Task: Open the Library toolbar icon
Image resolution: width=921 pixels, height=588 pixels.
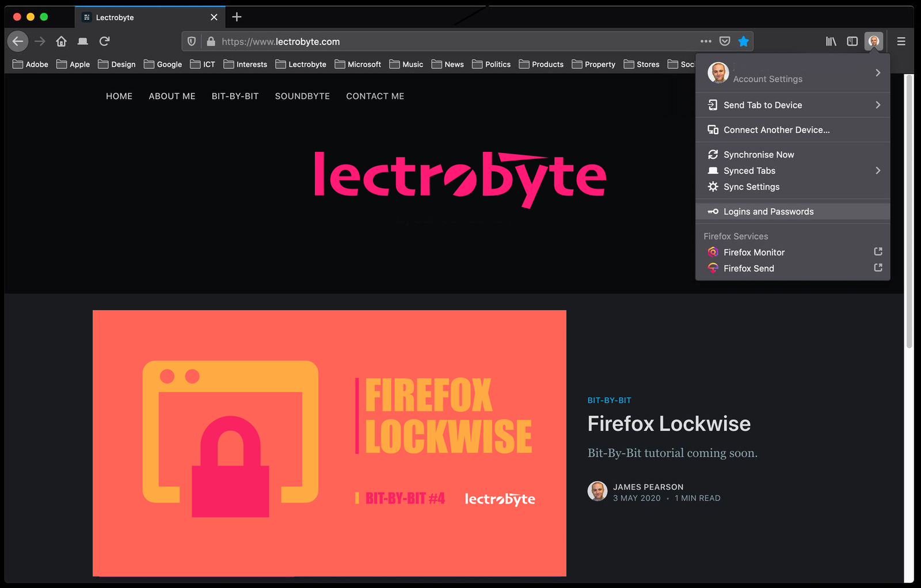Action: pyautogui.click(x=831, y=41)
